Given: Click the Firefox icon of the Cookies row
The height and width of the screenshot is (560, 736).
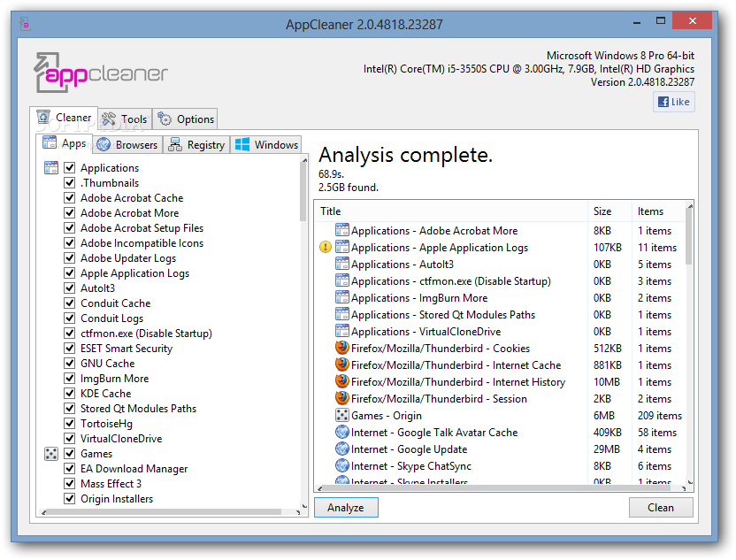Looking at the screenshot, I should pos(342,348).
